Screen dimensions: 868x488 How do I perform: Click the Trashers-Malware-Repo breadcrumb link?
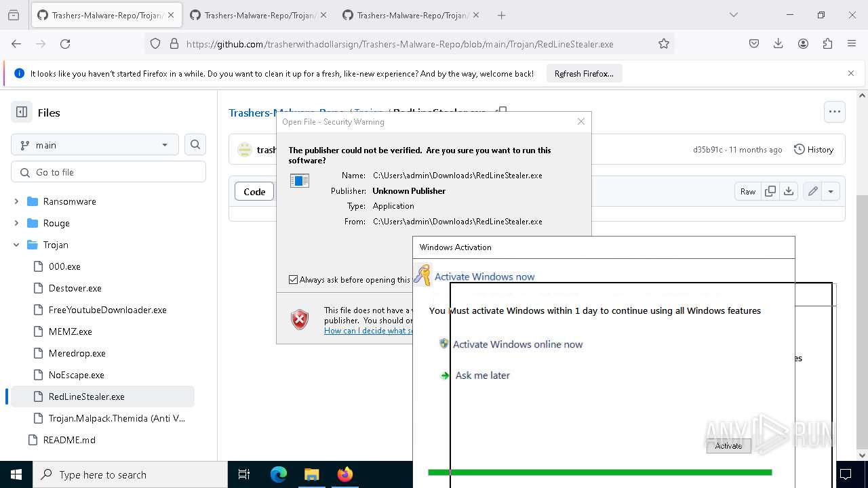pyautogui.click(x=252, y=113)
